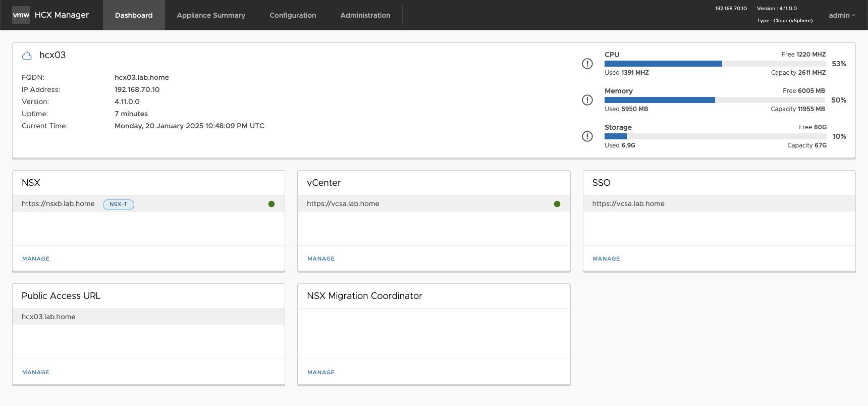Open the admin user dropdown

coord(842,15)
